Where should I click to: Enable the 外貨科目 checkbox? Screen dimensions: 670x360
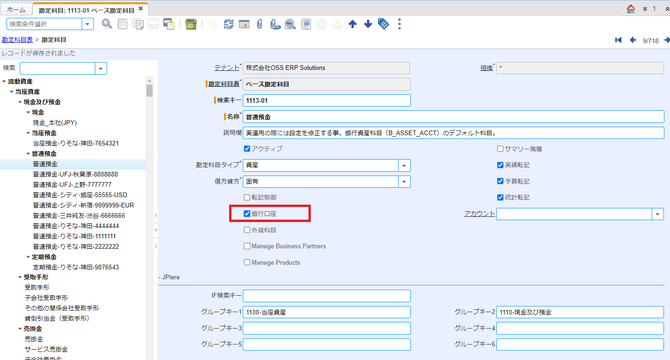pyautogui.click(x=247, y=230)
